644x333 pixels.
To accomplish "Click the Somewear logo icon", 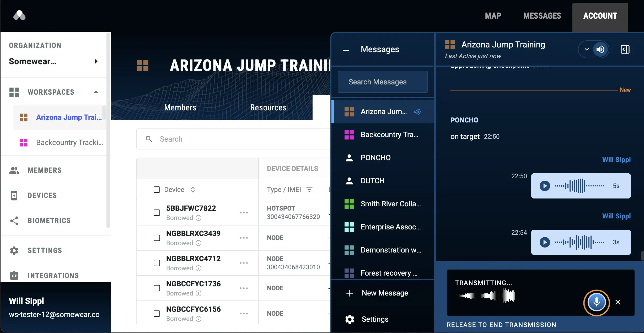I will [19, 15].
